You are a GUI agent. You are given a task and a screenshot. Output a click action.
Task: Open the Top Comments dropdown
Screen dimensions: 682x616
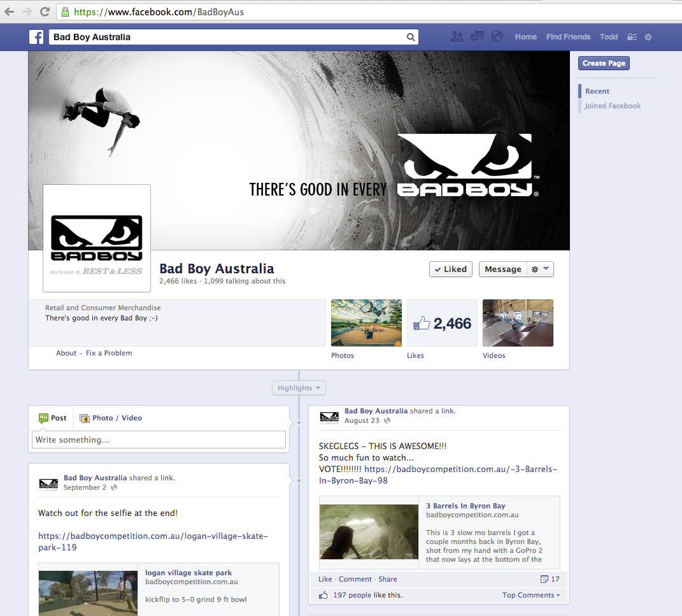tap(531, 595)
